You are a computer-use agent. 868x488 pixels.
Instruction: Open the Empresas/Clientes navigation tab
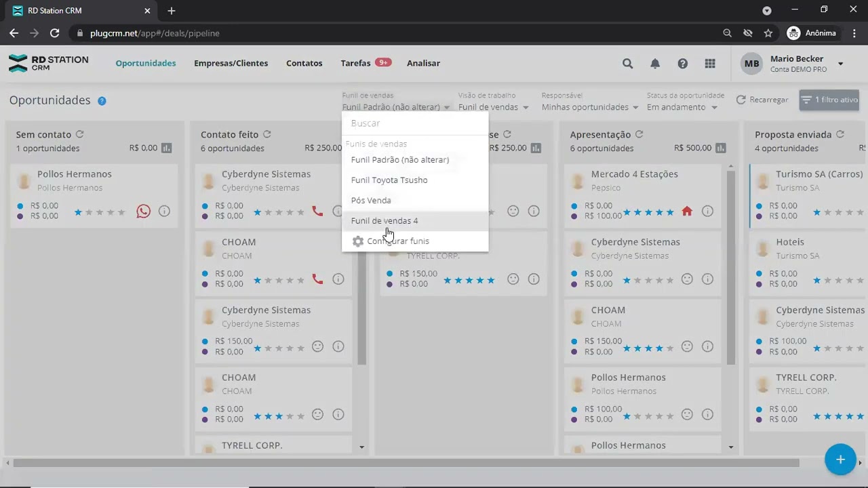pos(231,63)
